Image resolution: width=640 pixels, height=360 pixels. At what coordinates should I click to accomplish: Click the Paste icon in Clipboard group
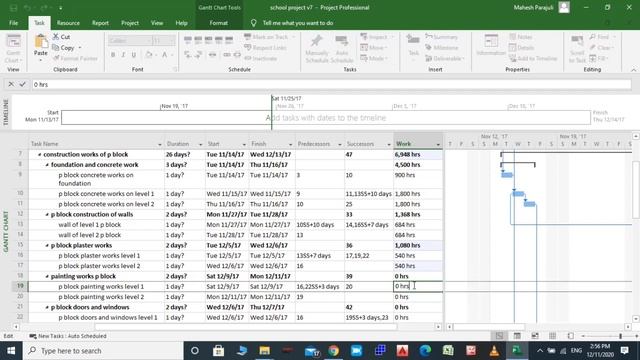coord(40,42)
